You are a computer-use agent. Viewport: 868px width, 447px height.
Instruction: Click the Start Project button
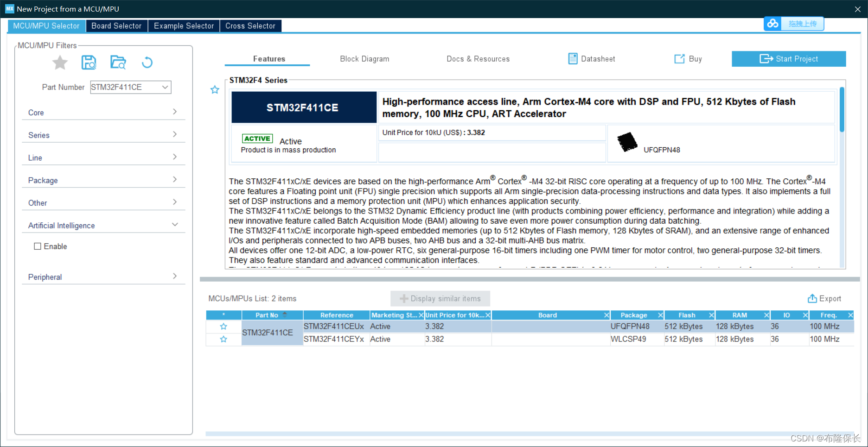point(789,59)
